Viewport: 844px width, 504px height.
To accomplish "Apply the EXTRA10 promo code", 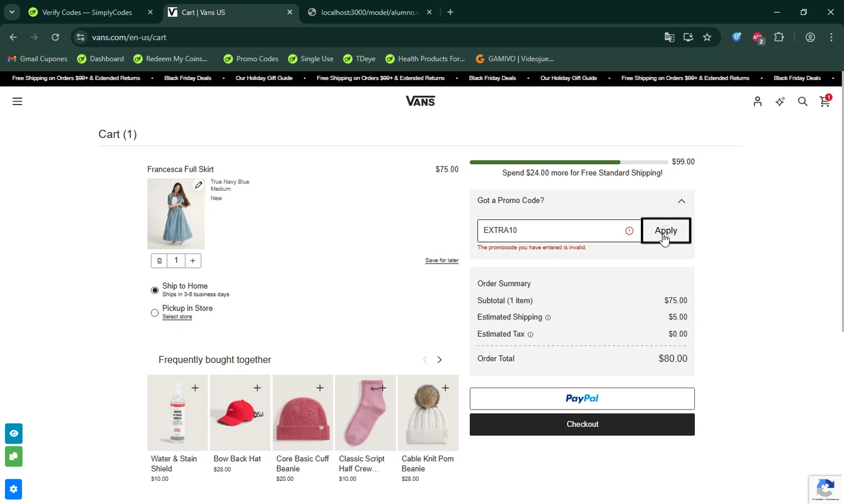I will click(x=666, y=231).
